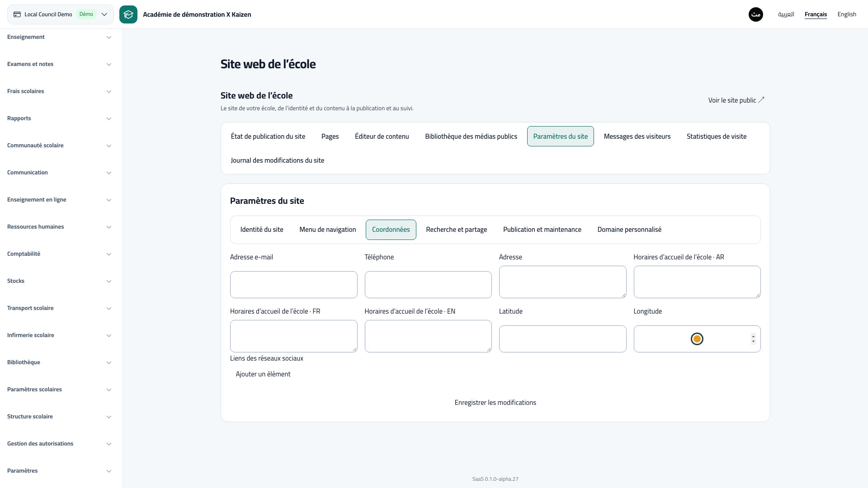Open Messages des visiteurs tab

(637, 136)
